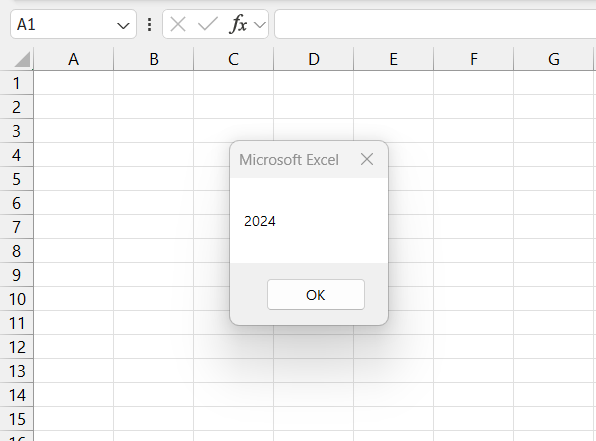Select row 7 header
Image resolution: width=596 pixels, height=441 pixels.
[x=16, y=227]
